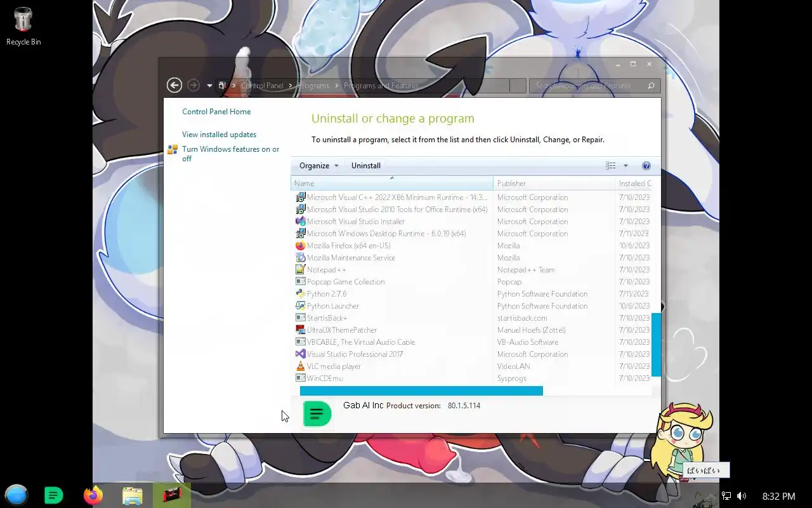Open the Recycle Bin desktop icon
This screenshot has width=812, height=508.
click(23, 26)
